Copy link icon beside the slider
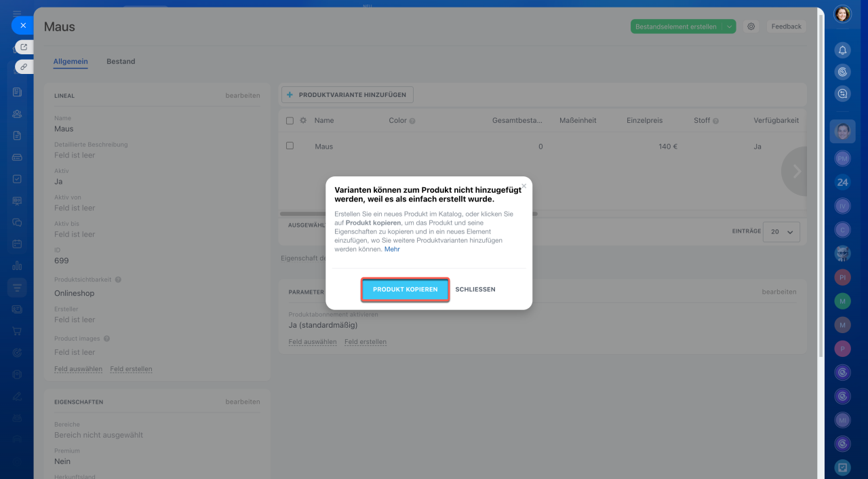This screenshot has height=479, width=868. (x=24, y=66)
